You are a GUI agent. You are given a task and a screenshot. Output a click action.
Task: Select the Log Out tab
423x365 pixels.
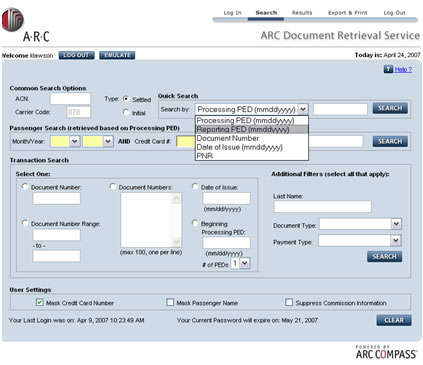coord(394,13)
